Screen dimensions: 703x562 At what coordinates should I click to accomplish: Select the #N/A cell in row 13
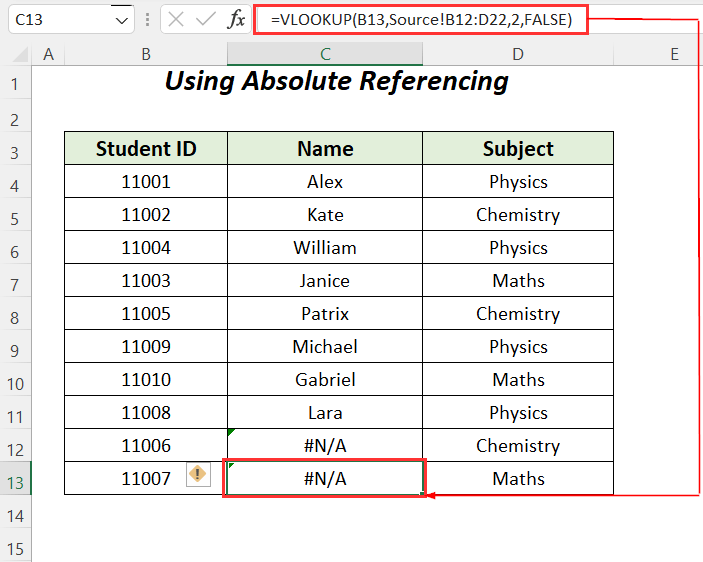point(325,478)
